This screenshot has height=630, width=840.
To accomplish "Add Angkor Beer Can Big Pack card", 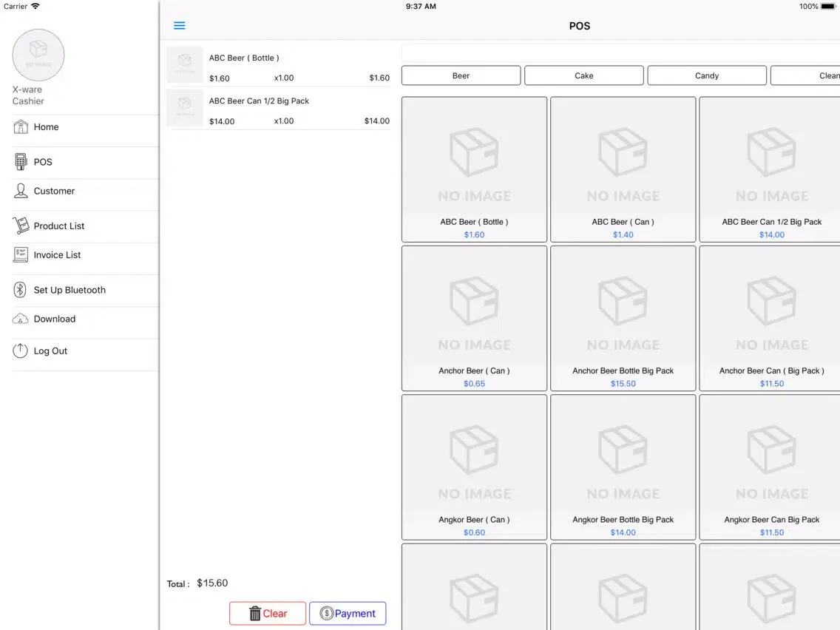I will click(770, 467).
